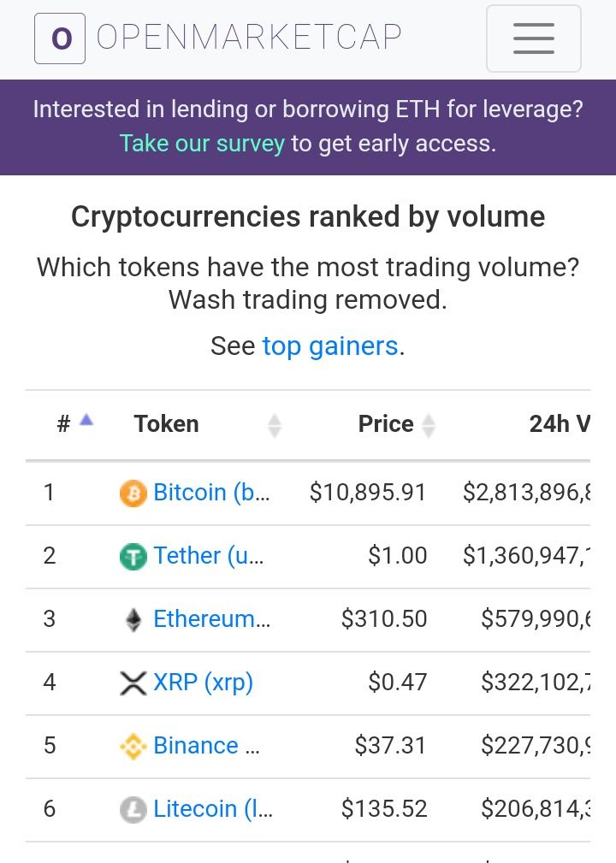Click the Ethereum diamond icon
The width and height of the screenshot is (616, 863).
point(133,620)
